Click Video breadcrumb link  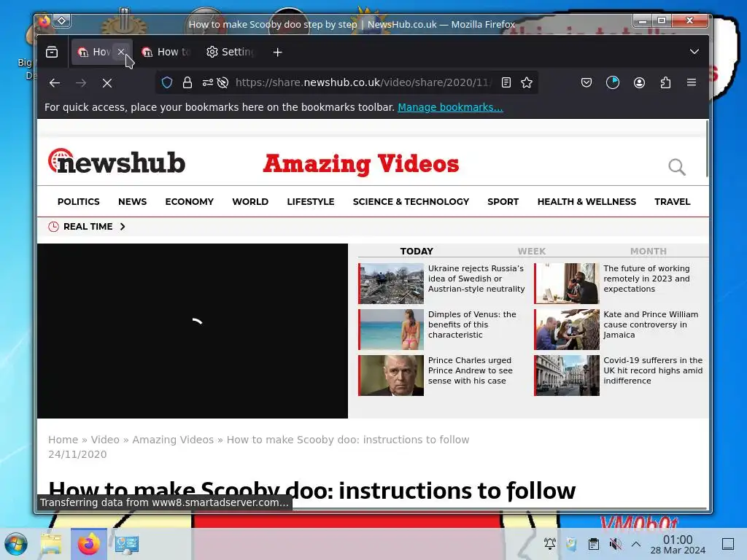[105, 440]
